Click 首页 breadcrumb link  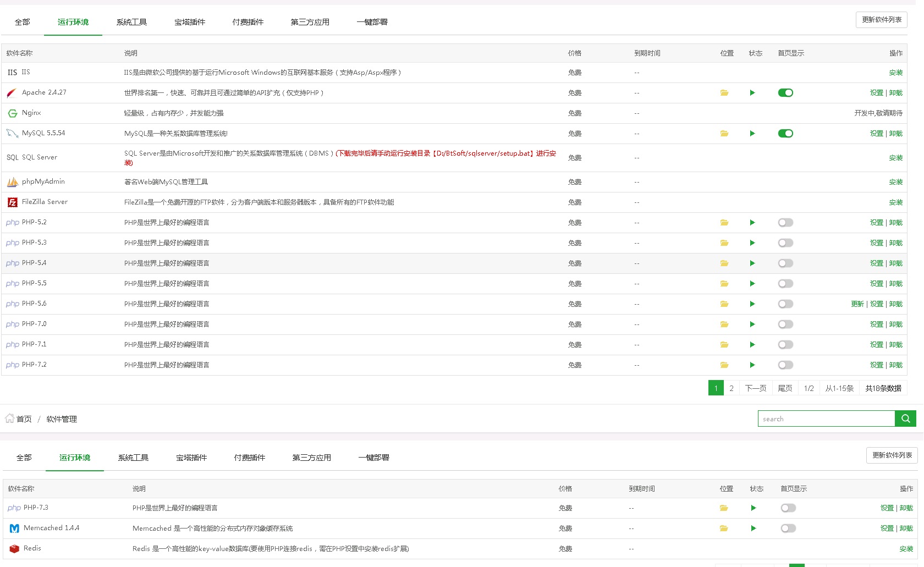pyautogui.click(x=24, y=419)
